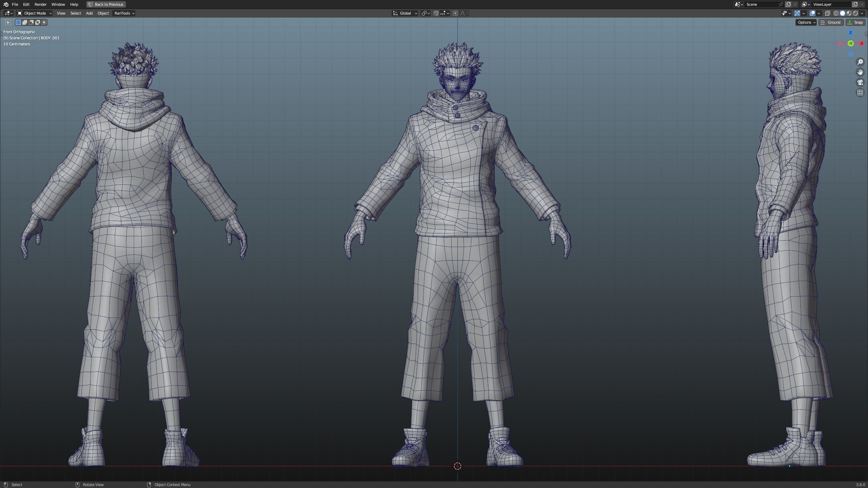Viewport: 868px width, 488px height.
Task: Toggle X-Ray mode icon
Action: (827, 13)
